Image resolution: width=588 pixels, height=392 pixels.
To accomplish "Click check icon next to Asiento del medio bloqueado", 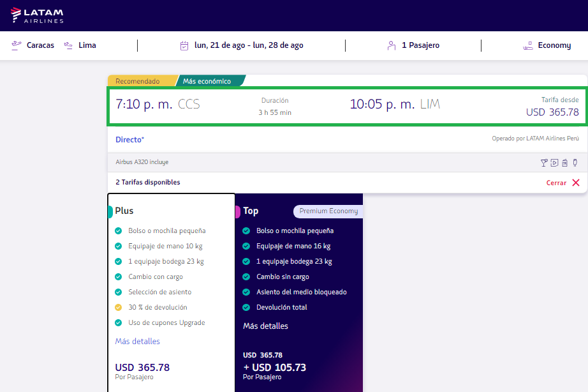I will (246, 292).
